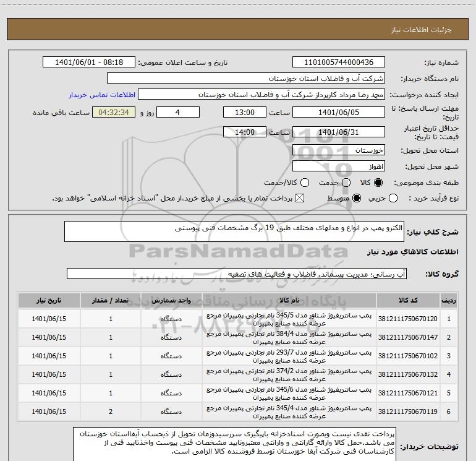Click the واحد شمارش column header

pyautogui.click(x=171, y=301)
